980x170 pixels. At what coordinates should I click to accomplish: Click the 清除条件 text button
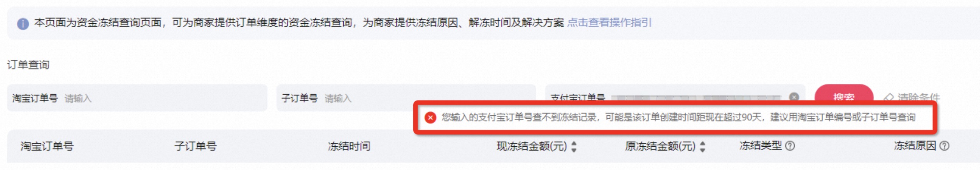click(918, 97)
